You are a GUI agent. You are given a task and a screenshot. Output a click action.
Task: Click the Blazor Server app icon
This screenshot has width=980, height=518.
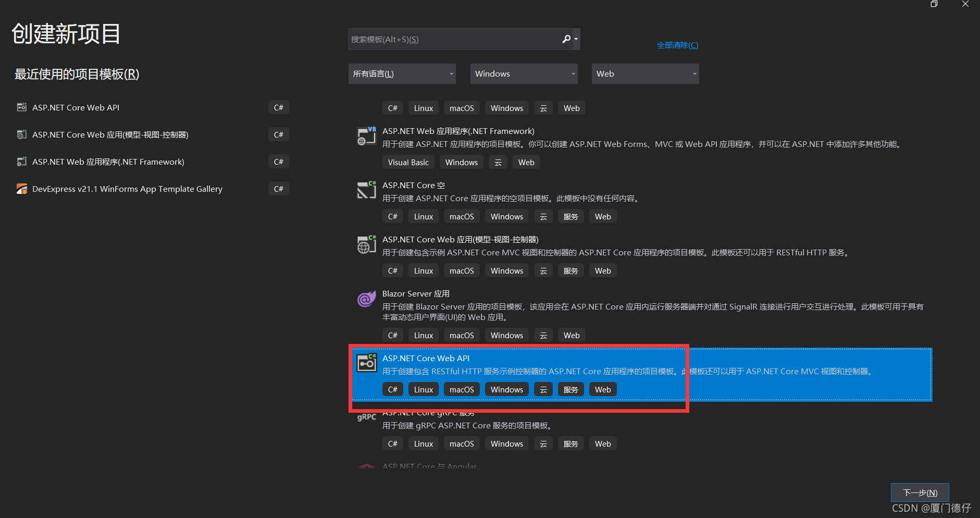[367, 299]
